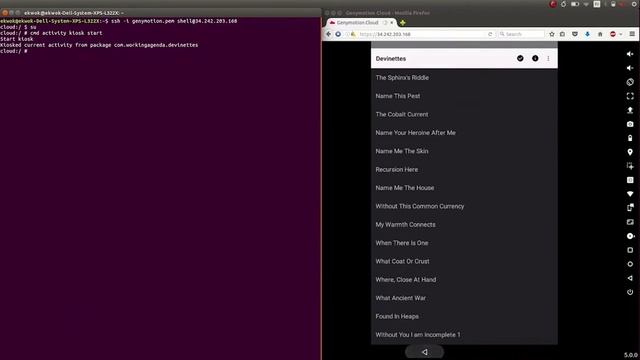
Task: Open Firefox downloads arrow
Action: [x=587, y=34]
